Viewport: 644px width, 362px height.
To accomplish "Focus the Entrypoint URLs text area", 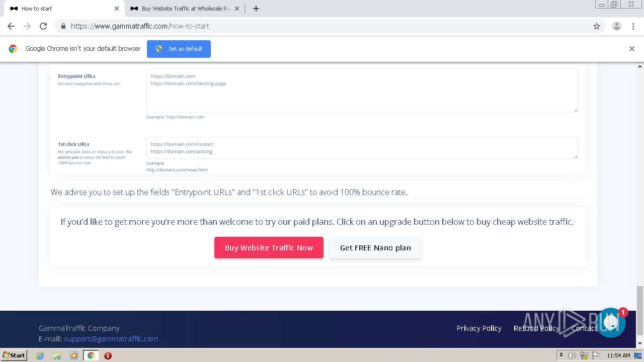I will click(362, 90).
